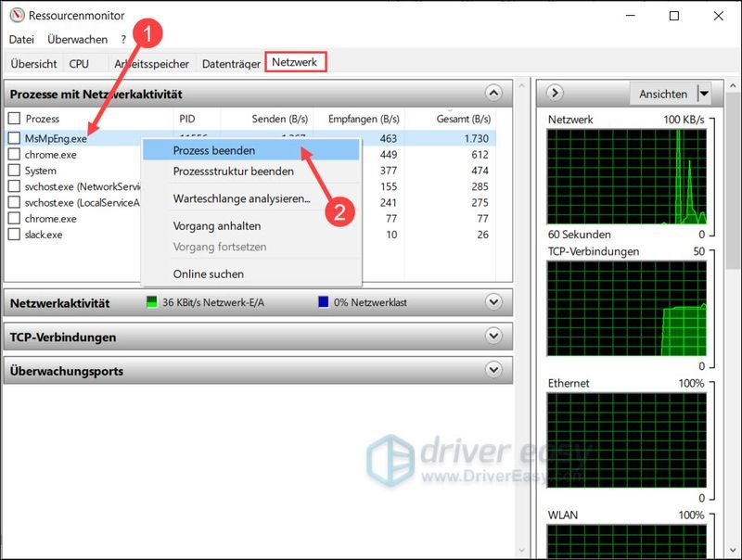Click the TCP-Verbindungen graph
The height and width of the screenshot is (560, 742).
click(627, 309)
